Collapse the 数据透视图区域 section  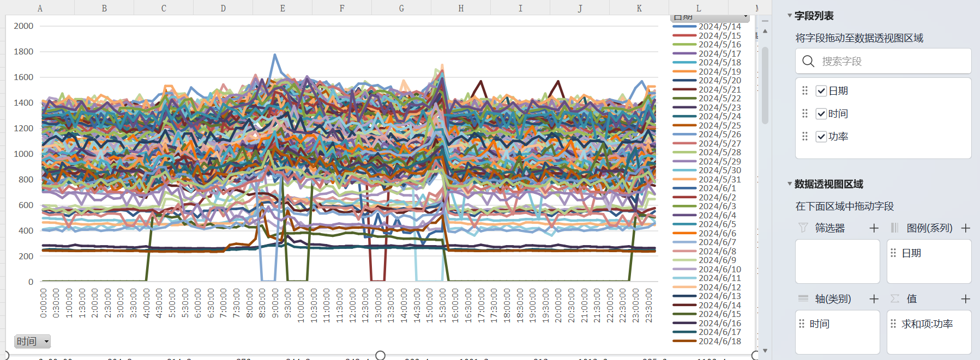coord(790,184)
